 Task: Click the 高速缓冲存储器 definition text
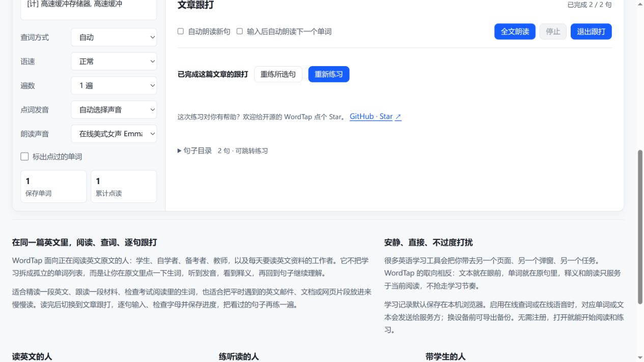pyautogui.click(x=74, y=4)
